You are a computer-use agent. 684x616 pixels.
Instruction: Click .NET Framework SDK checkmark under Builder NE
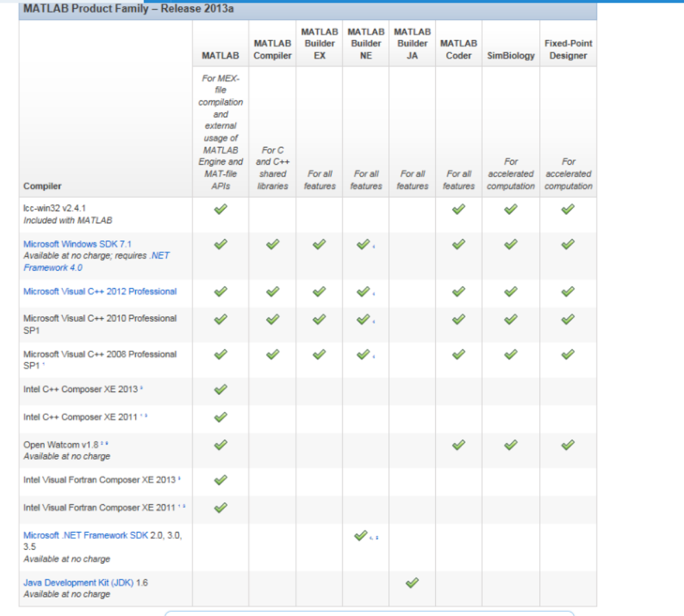[361, 535]
